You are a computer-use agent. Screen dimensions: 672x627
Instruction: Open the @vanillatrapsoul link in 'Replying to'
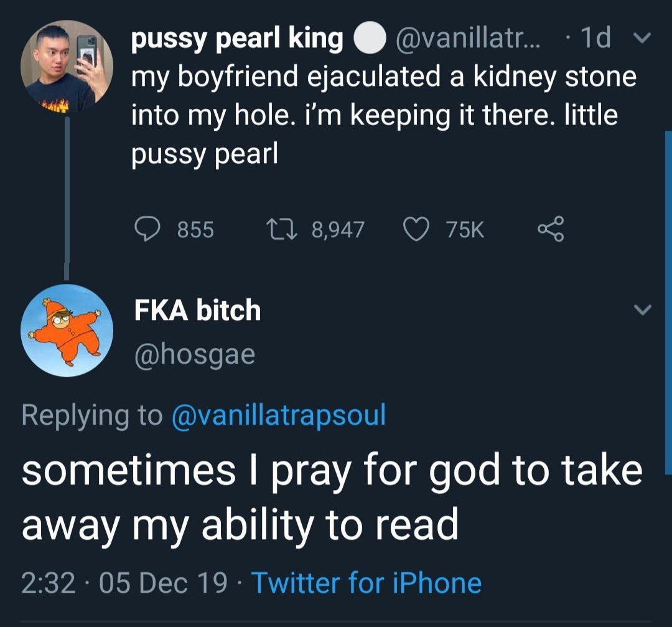278,415
